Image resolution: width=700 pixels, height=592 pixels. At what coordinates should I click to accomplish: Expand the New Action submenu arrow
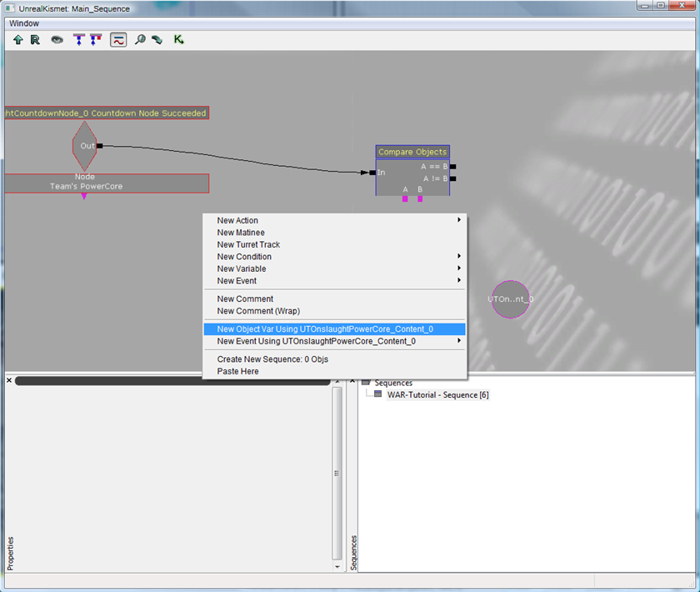point(459,220)
